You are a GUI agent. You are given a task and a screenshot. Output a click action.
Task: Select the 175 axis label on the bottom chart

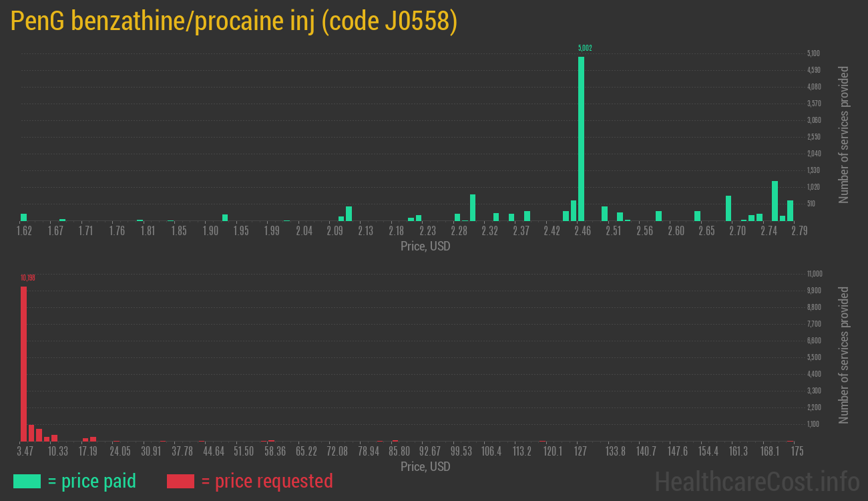pyautogui.click(x=796, y=451)
